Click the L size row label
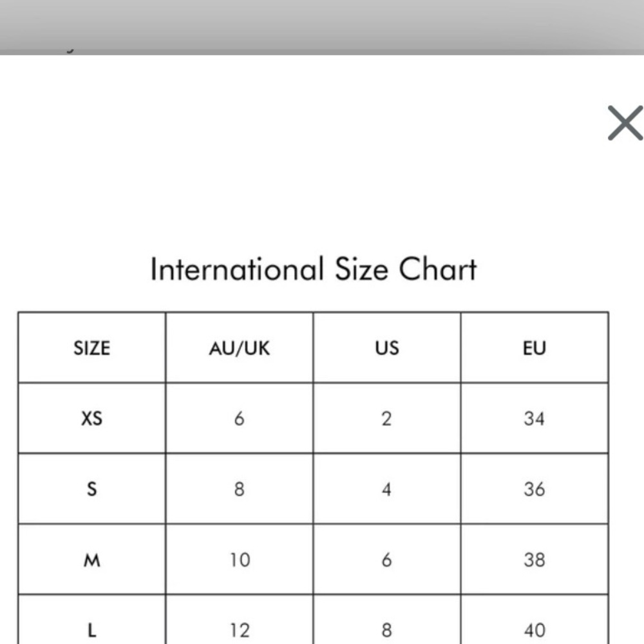Image resolution: width=644 pixels, height=644 pixels. point(92,630)
